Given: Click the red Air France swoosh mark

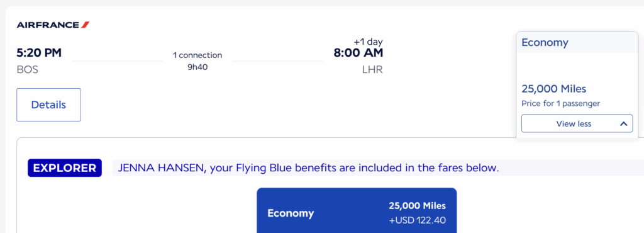Looking at the screenshot, I should tap(85, 25).
